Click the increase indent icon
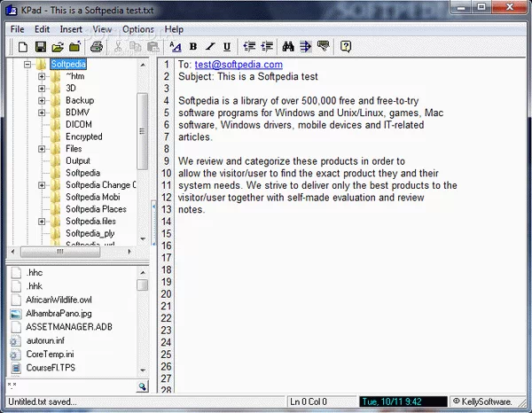This screenshot has width=532, height=413. [x=267, y=47]
